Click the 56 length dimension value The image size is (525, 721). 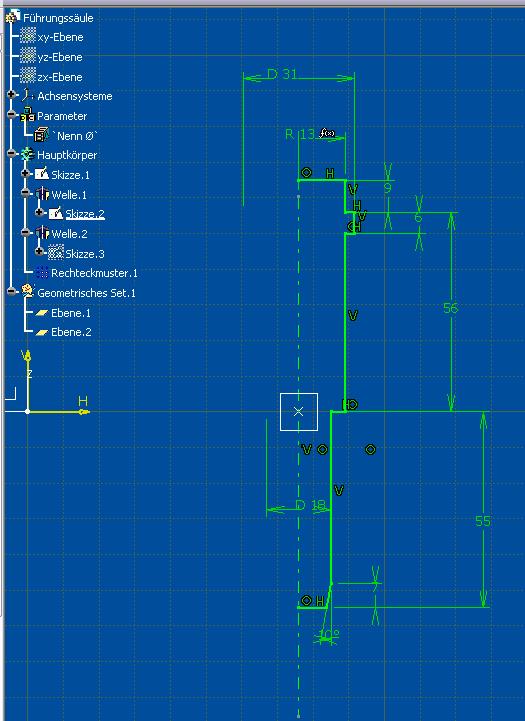coord(451,308)
